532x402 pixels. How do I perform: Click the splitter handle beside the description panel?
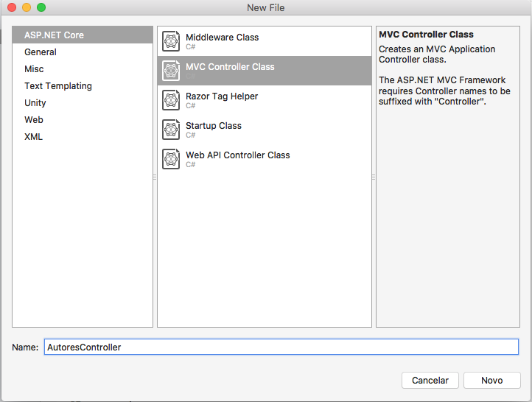tap(374, 177)
